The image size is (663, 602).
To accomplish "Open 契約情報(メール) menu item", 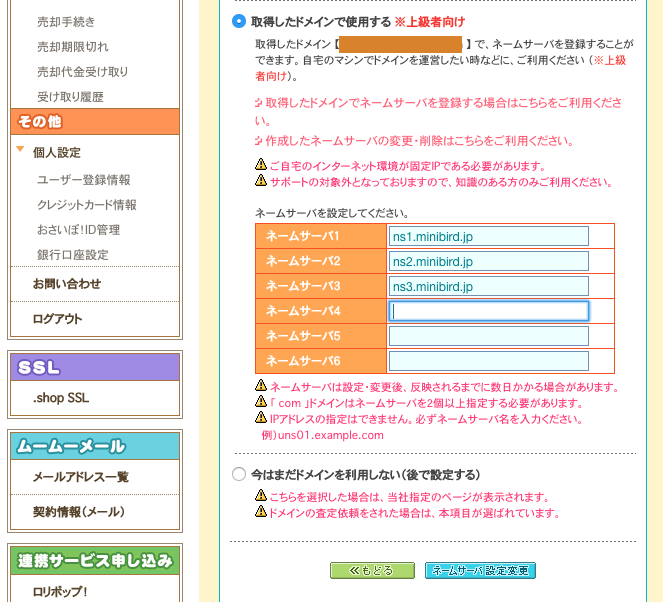I will pos(79,512).
